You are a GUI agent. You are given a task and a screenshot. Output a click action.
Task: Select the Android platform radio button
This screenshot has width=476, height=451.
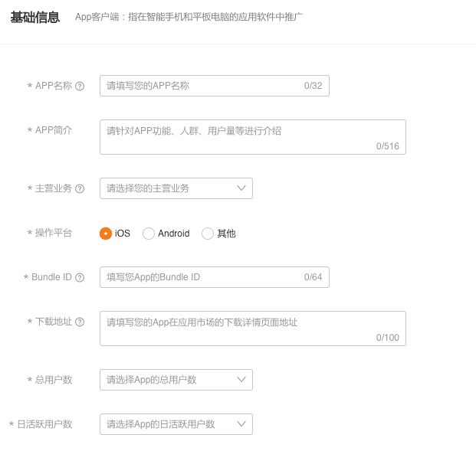(x=149, y=234)
